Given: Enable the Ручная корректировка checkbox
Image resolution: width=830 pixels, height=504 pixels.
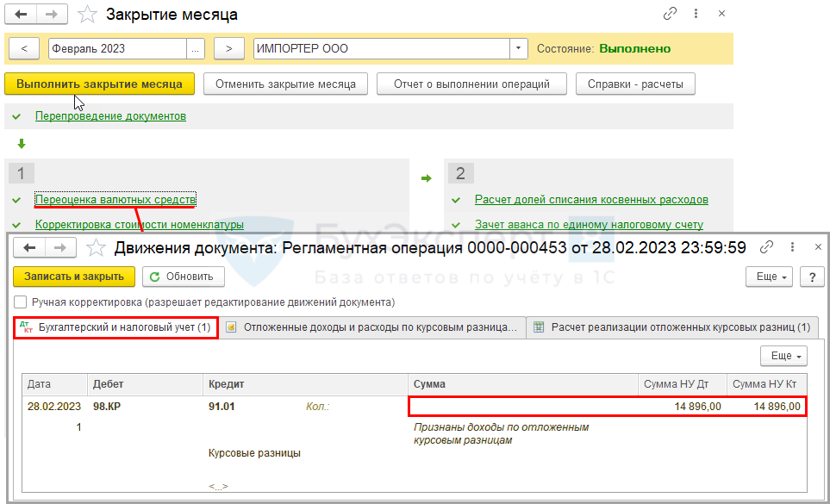Looking at the screenshot, I should tap(20, 302).
